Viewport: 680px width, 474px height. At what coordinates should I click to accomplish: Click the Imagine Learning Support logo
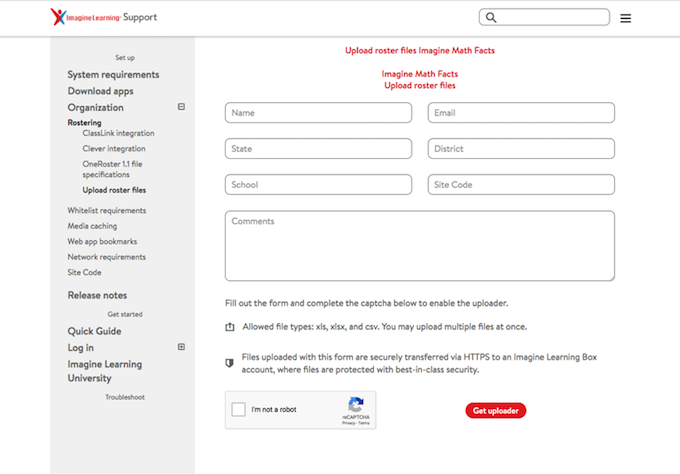104,17
